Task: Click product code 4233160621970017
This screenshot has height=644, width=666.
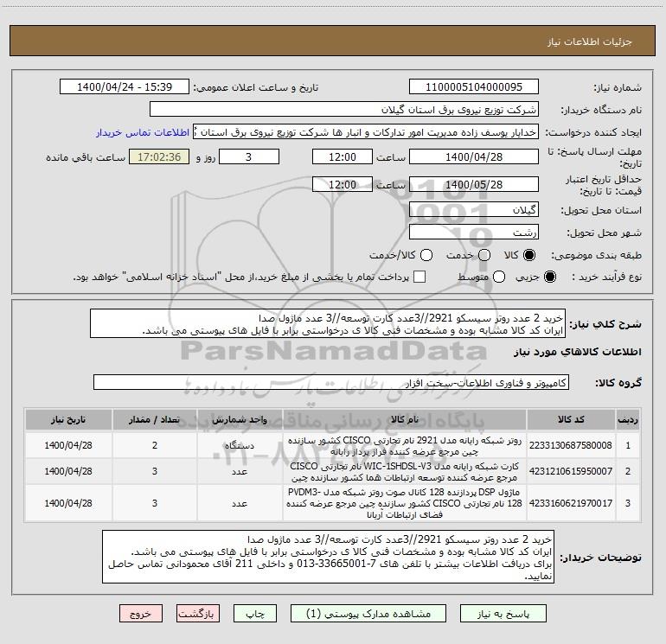Action: coord(571,503)
